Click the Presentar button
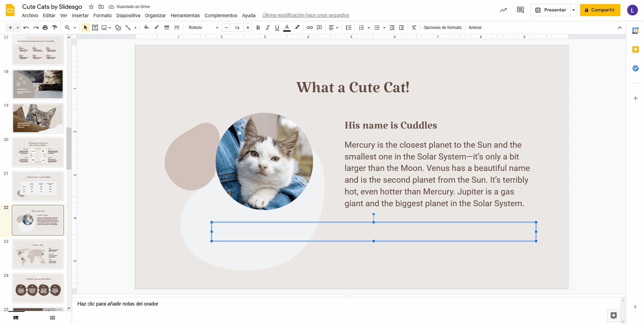This screenshot has width=644, height=324. pyautogui.click(x=551, y=10)
